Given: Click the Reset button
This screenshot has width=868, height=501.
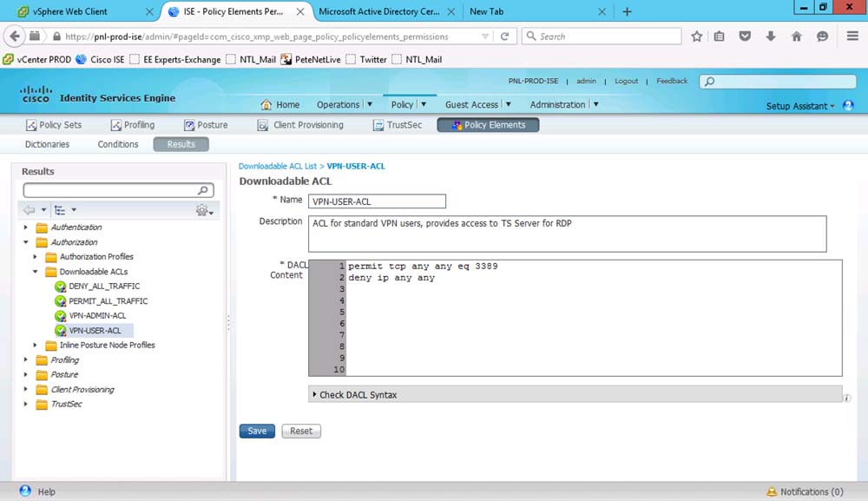Looking at the screenshot, I should (x=301, y=431).
